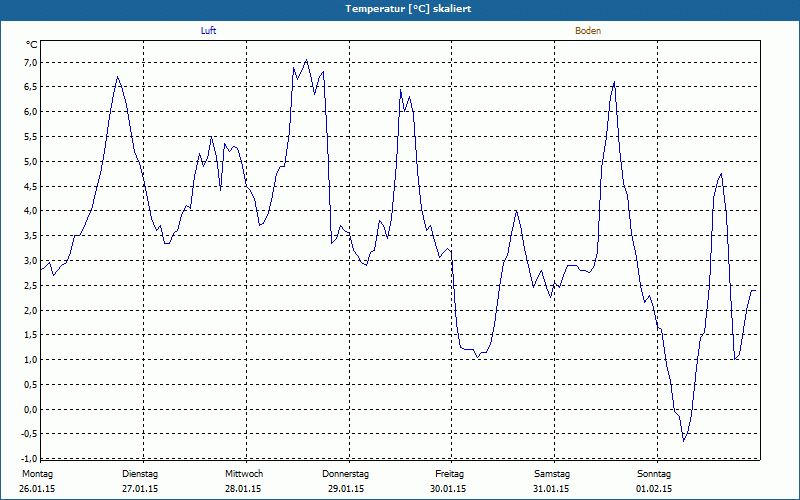Click the 0,0 y-axis value
This screenshot has width=800, height=500.
point(31,410)
